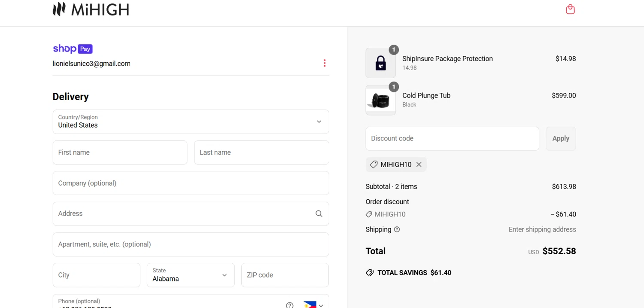Click the $599.00 price
Viewport: 644px width, 308px height.
click(x=564, y=95)
